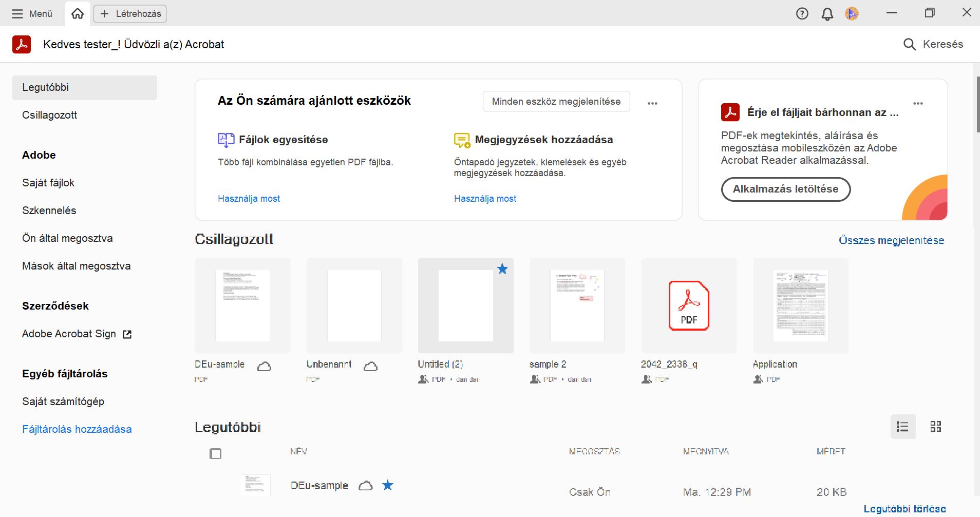Sort by the MEGNYITVA column header
This screenshot has width=980, height=517.
click(706, 451)
